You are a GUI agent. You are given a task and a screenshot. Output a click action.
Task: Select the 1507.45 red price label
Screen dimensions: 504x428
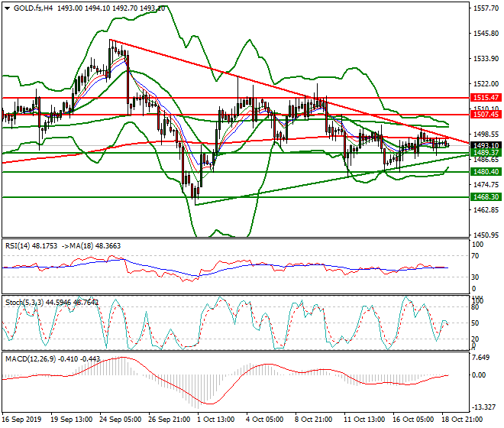[486, 114]
